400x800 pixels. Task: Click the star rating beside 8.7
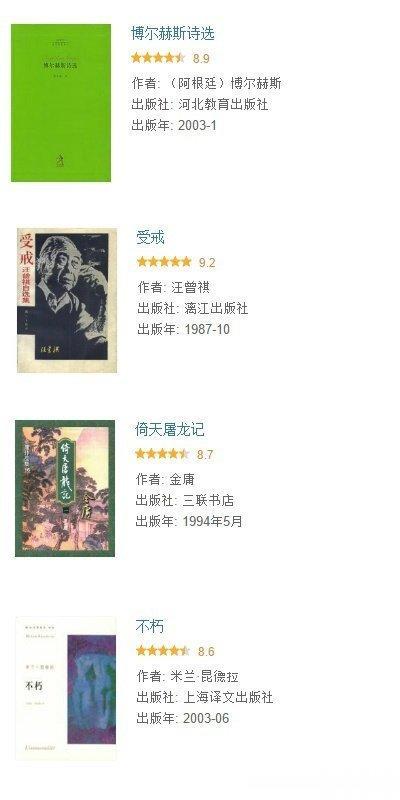click(162, 454)
